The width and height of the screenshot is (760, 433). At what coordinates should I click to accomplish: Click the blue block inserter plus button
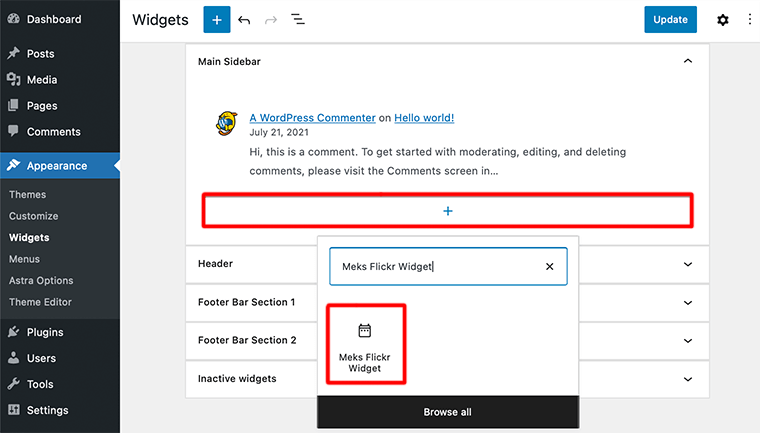tap(216, 19)
